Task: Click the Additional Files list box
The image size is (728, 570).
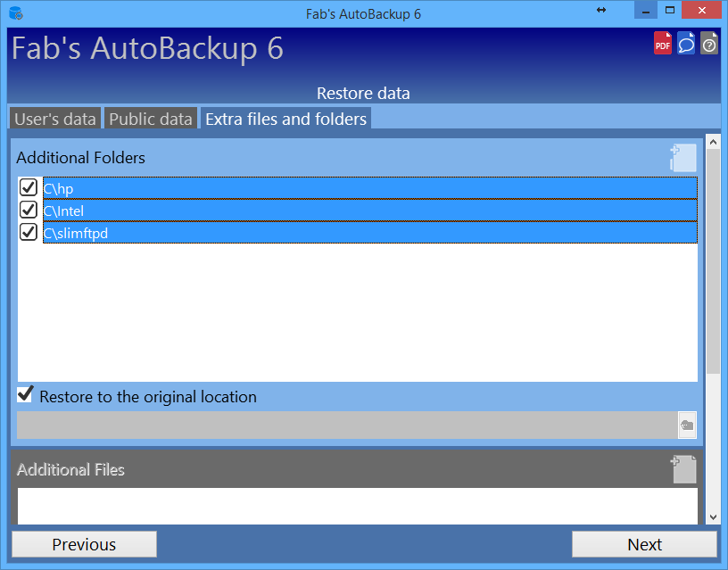Action: [358, 506]
